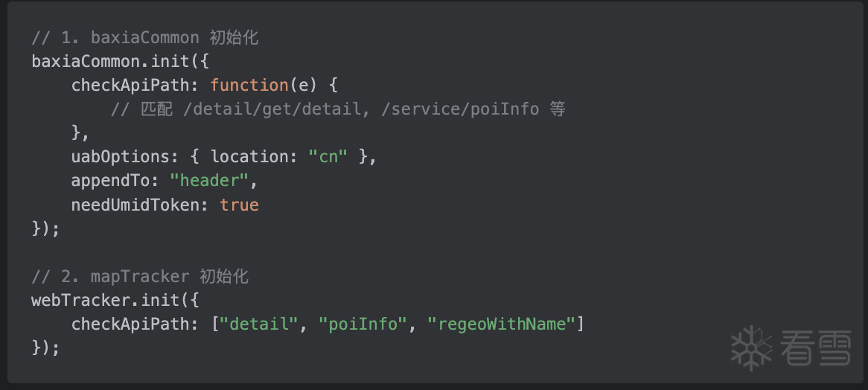
Task: Click the snowflake watermark logo icon
Action: click(x=751, y=348)
